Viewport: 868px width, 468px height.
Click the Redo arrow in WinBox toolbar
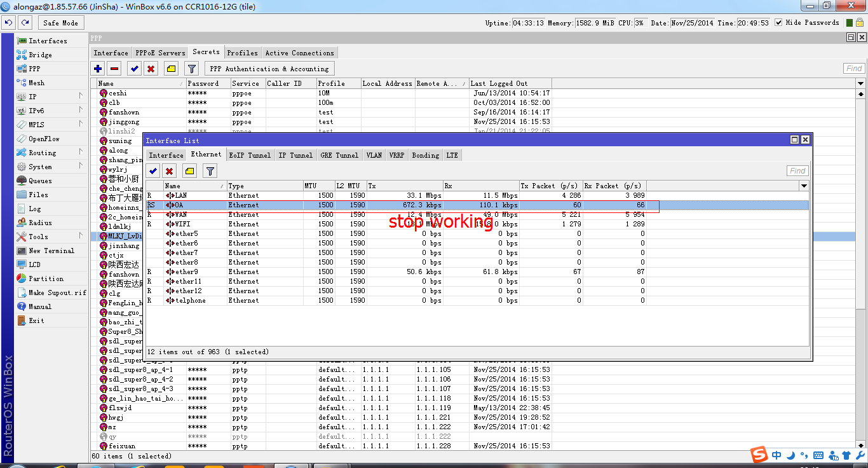[25, 22]
